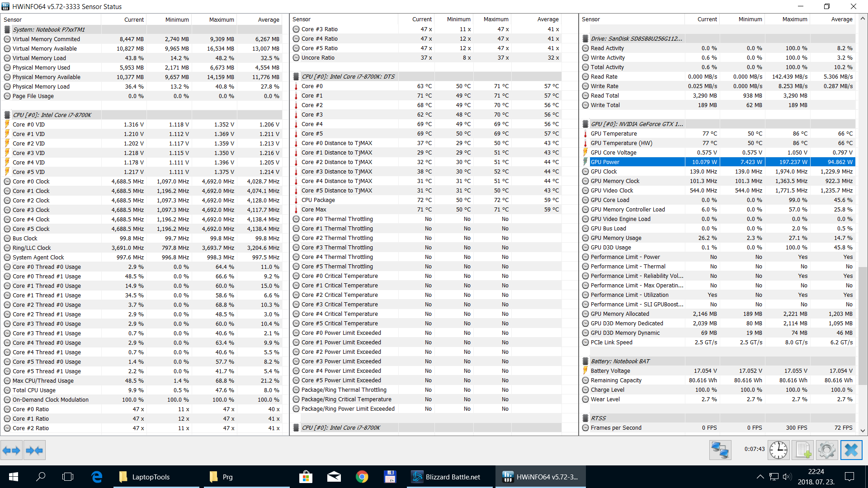This screenshot has height=488, width=868.
Task: Open sensor settings gear icon
Action: (x=827, y=450)
